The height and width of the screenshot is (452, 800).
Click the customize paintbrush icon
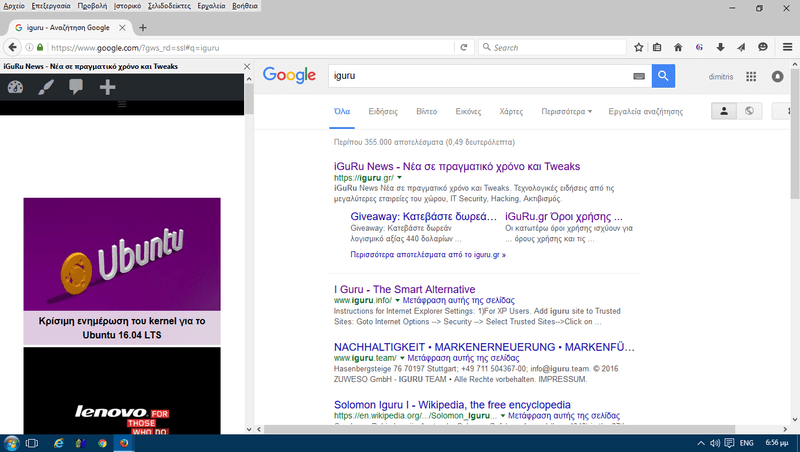tap(45, 87)
